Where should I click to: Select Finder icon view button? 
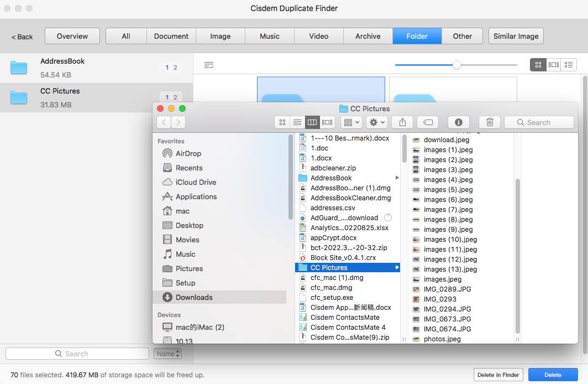[282, 122]
